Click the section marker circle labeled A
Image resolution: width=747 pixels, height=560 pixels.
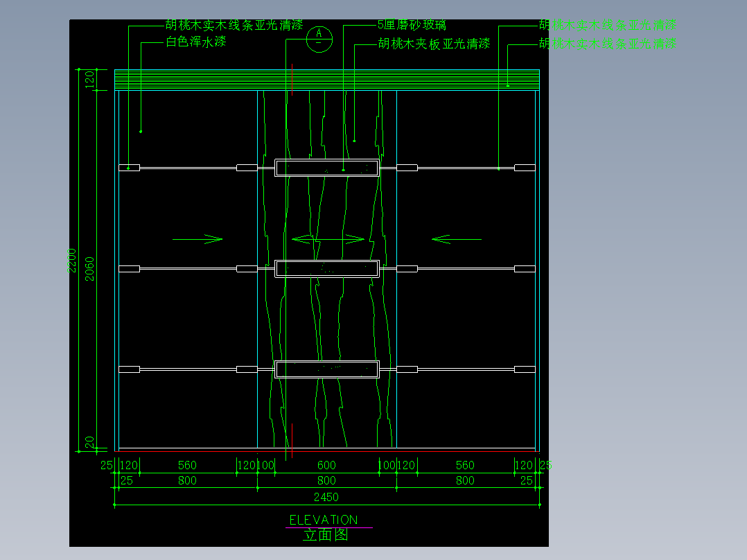click(x=319, y=39)
